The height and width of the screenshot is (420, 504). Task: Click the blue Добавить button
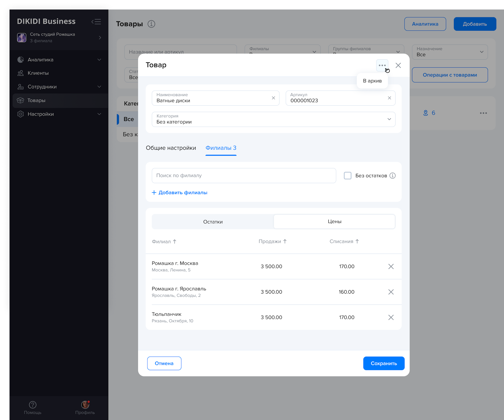[x=475, y=24]
